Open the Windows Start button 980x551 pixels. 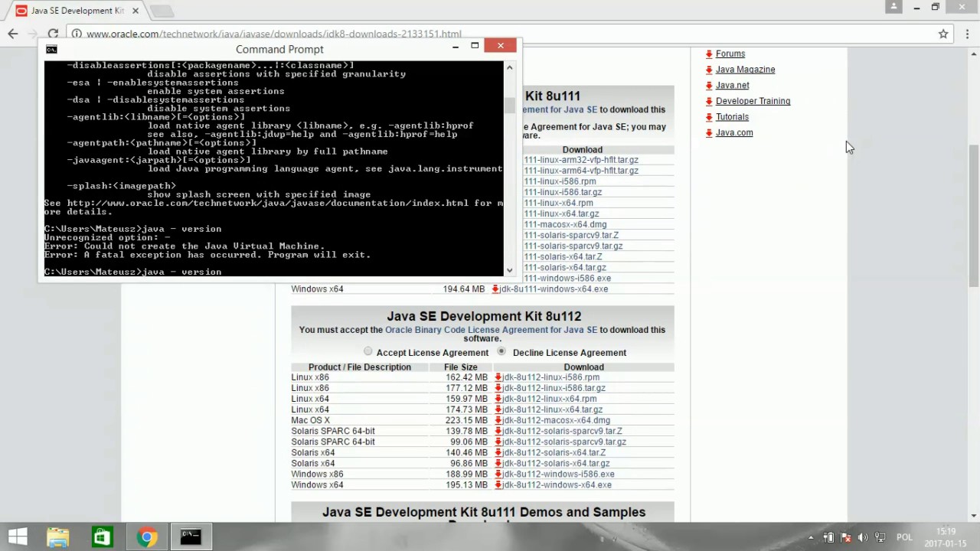click(x=18, y=536)
